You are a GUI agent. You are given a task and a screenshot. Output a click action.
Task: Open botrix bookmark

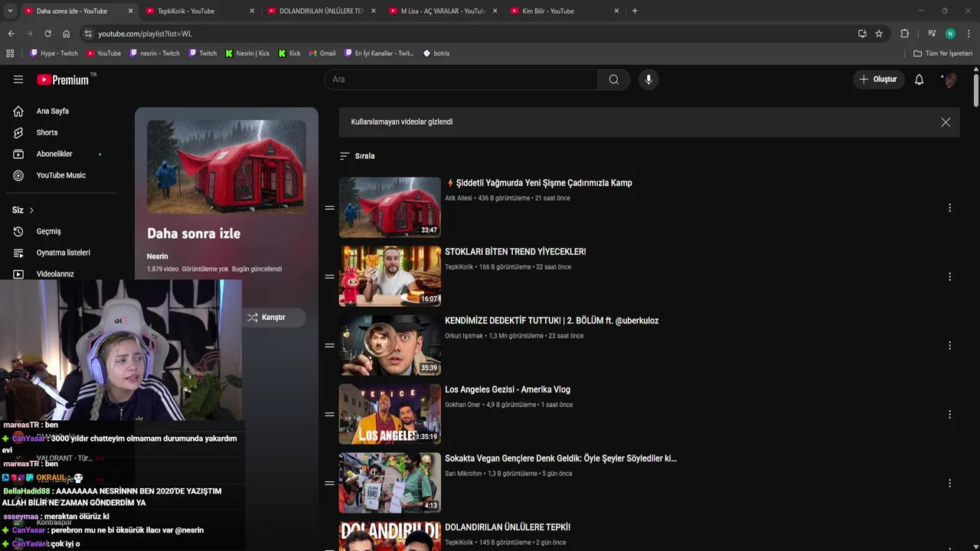pyautogui.click(x=436, y=54)
